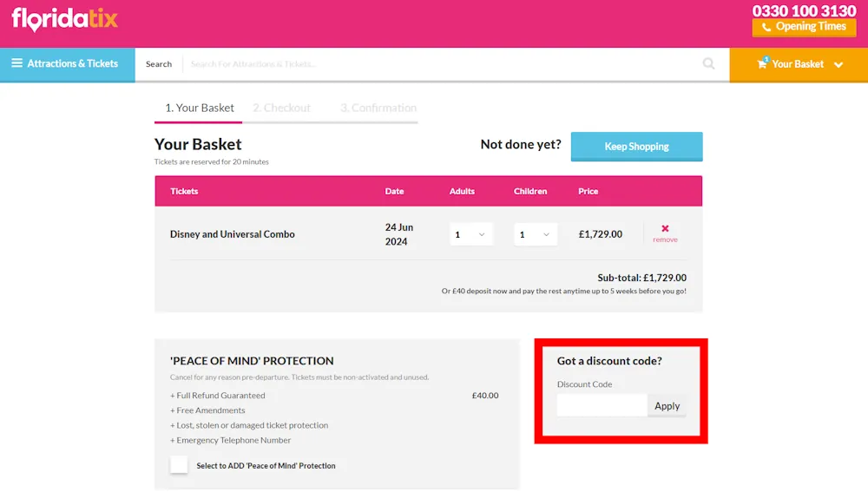Click the £1,729.00 ticket price
Screen dimensions: 868x492
[600, 234]
